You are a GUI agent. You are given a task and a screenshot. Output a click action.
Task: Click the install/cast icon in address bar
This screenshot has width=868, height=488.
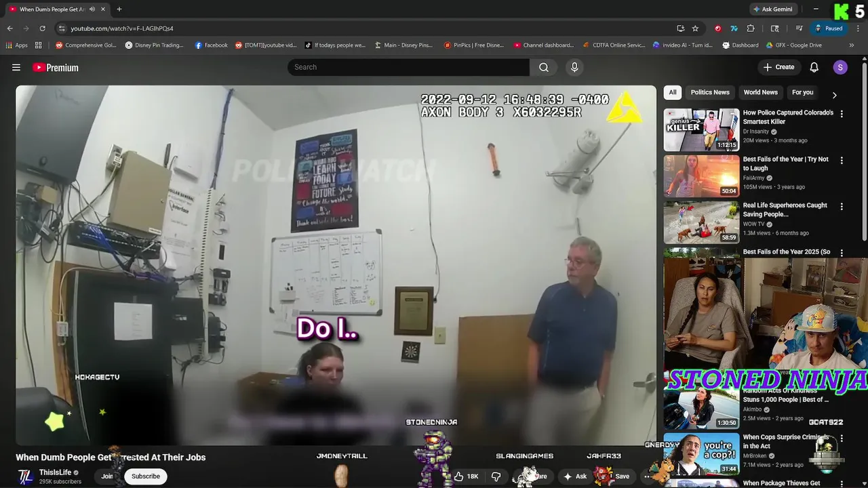pos(680,28)
